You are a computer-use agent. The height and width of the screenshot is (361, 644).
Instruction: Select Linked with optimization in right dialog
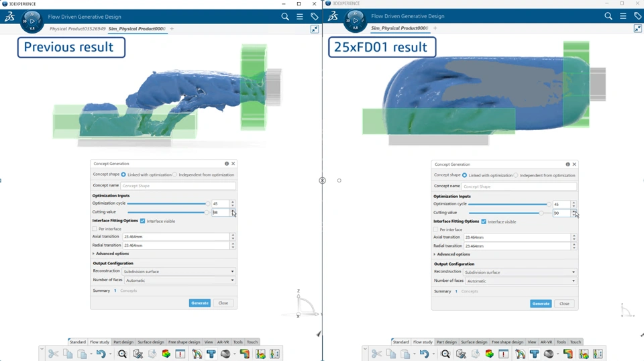click(x=464, y=175)
